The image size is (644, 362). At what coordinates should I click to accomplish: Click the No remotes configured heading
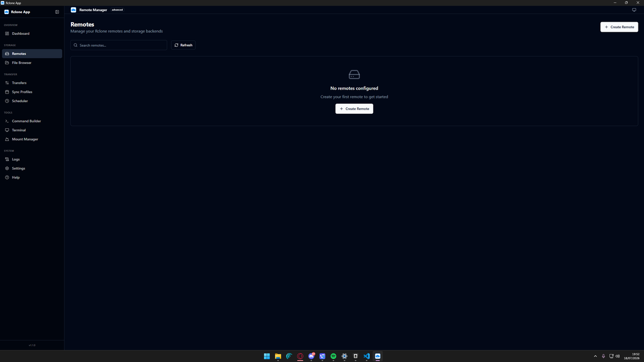click(354, 88)
